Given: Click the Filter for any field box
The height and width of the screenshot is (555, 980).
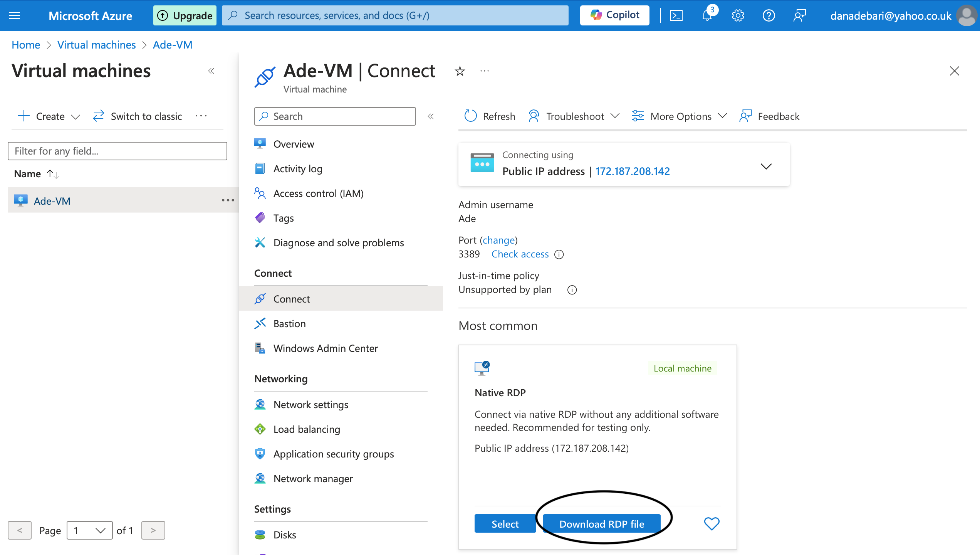Looking at the screenshot, I should click(117, 151).
